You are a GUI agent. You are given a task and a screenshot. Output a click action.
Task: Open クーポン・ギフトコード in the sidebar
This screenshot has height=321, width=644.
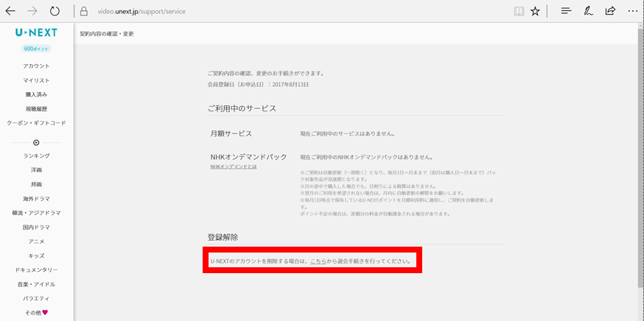(36, 123)
